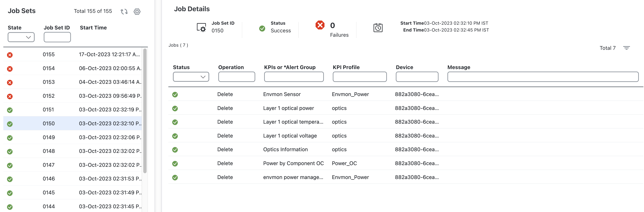The height and width of the screenshot is (212, 644).
Task: Refresh the Job Sets list
Action: click(x=124, y=11)
